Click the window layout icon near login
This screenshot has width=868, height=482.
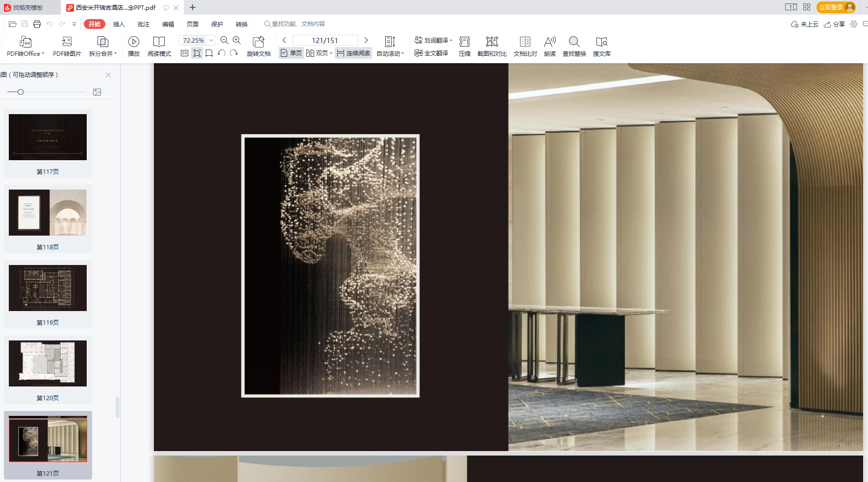pos(791,7)
